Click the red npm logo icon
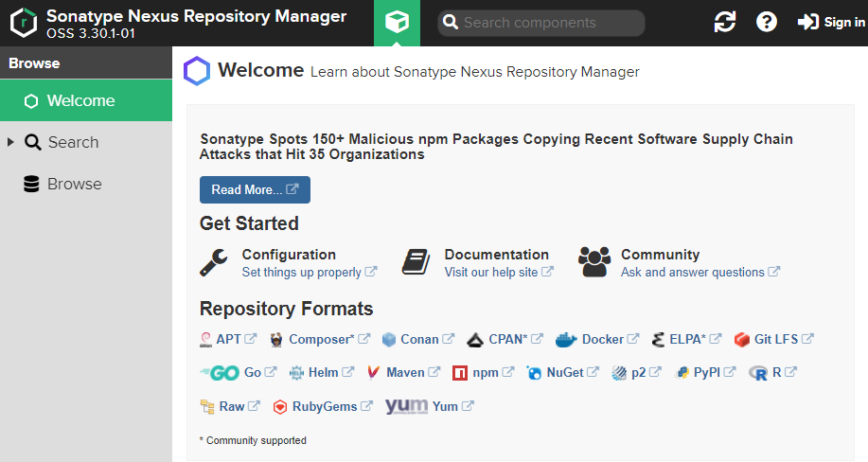This screenshot has width=868, height=462. pyautogui.click(x=460, y=373)
